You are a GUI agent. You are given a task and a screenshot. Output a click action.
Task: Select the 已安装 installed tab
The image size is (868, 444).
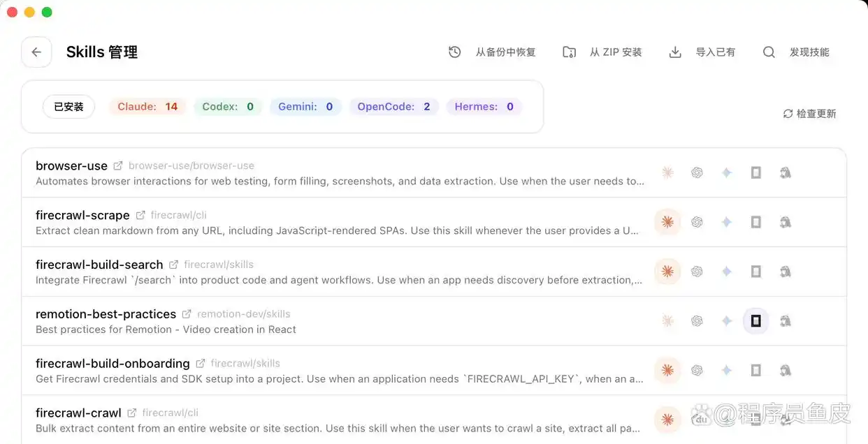(68, 107)
